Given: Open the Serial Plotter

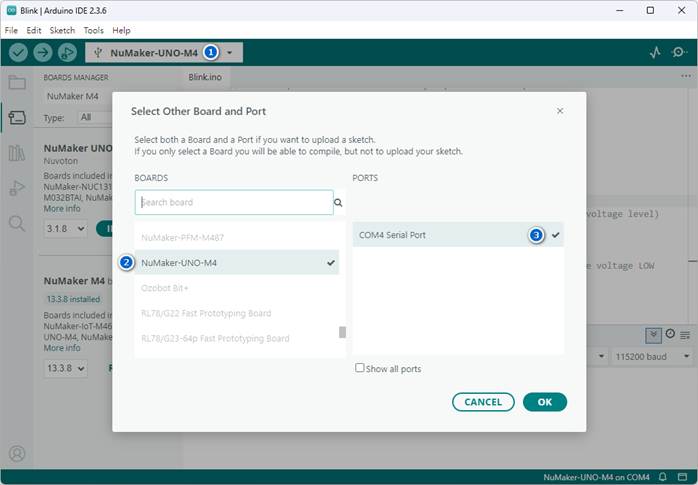Looking at the screenshot, I should [x=655, y=52].
